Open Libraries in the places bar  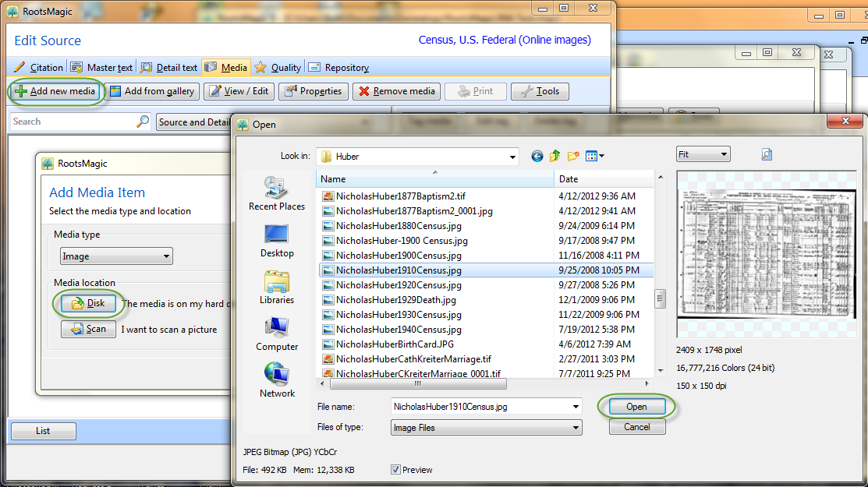pos(277,288)
